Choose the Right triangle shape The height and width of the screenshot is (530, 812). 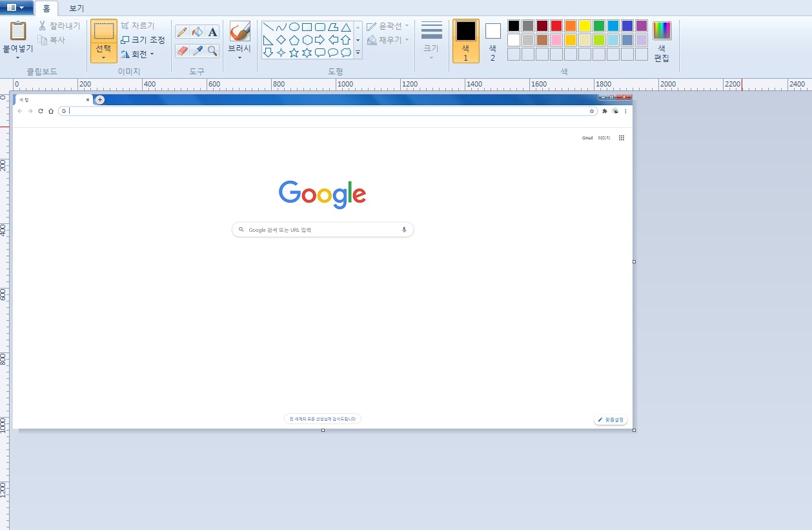tap(268, 40)
